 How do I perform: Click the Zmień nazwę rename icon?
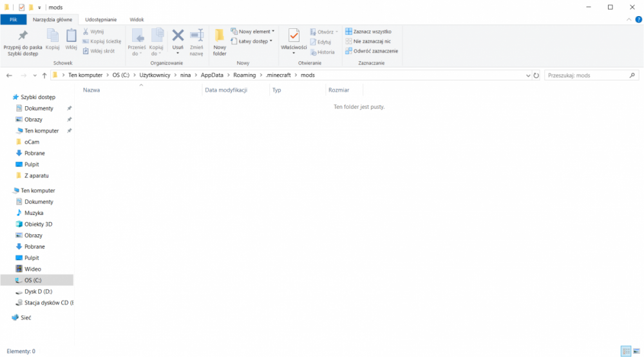[x=196, y=36]
